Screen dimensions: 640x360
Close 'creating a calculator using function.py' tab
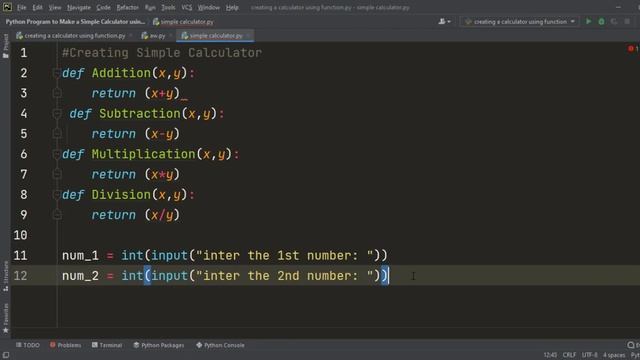(131, 36)
